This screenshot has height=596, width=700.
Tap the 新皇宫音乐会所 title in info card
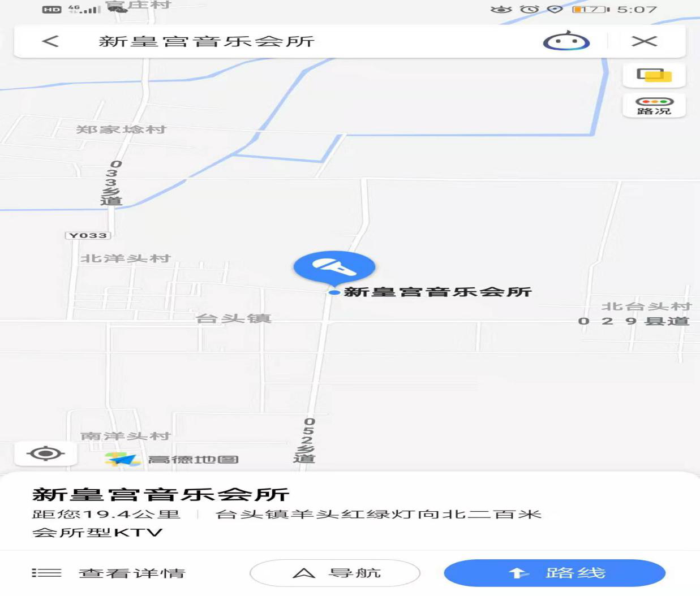point(161,494)
